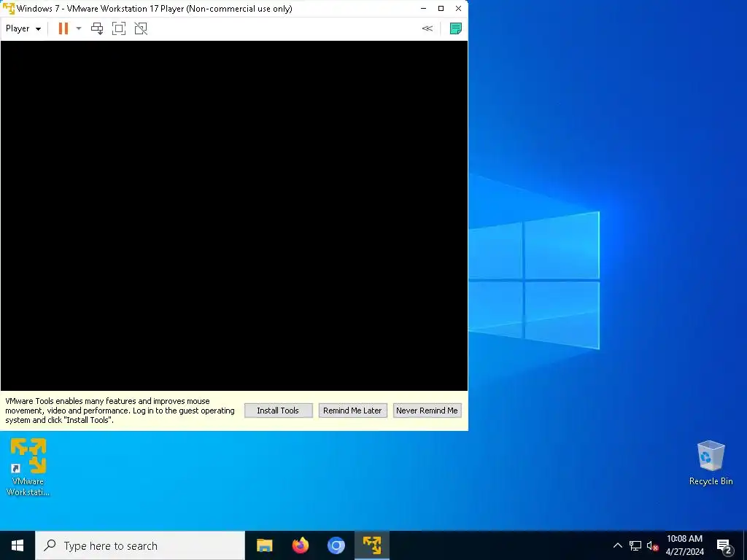Screen dimensions: 747x560
Task: Open the network status tray icon
Action: click(635, 545)
